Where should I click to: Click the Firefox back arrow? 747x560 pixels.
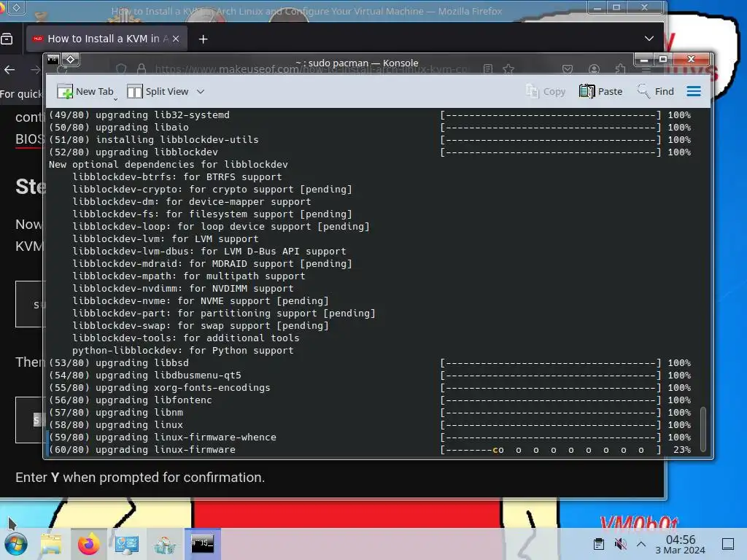click(x=9, y=70)
